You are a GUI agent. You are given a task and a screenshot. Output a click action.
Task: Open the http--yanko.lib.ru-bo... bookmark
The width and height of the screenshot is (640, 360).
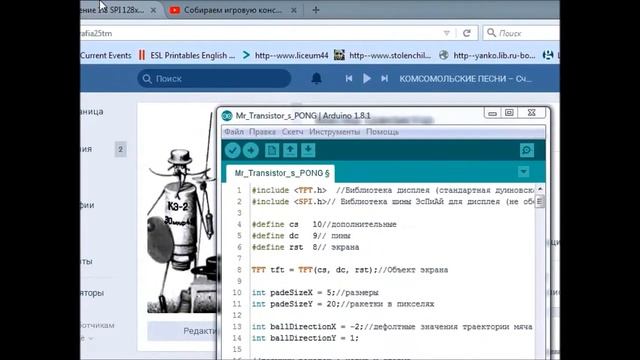point(487,56)
